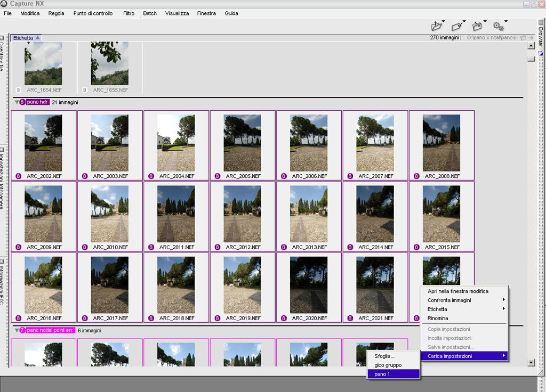Viewport: 546px width, 392px height.
Task: Open the Etichetta context submenu
Action: (x=464, y=309)
